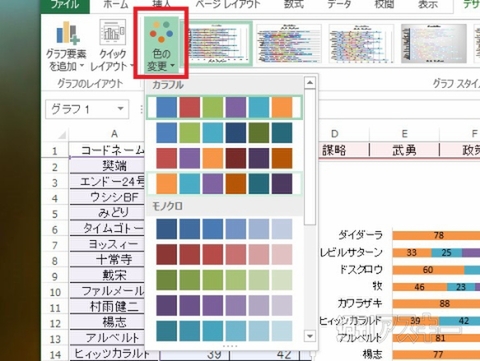480x361 pixels.
Task: Open the ファイル tab
Action: click(x=65, y=5)
